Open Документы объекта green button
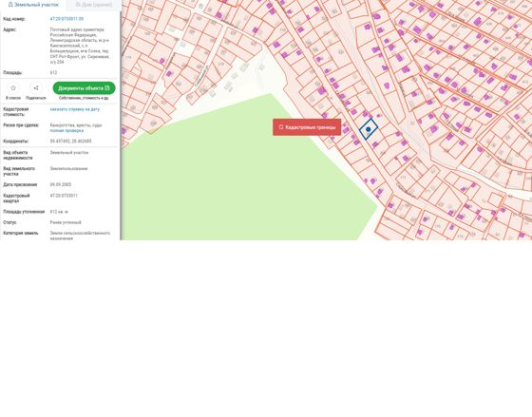Screen dimensions: 532x417 (x=85, y=88)
